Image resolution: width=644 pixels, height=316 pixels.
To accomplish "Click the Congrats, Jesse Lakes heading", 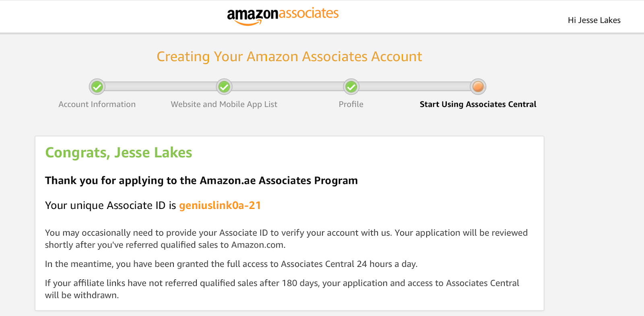I will pyautogui.click(x=118, y=153).
